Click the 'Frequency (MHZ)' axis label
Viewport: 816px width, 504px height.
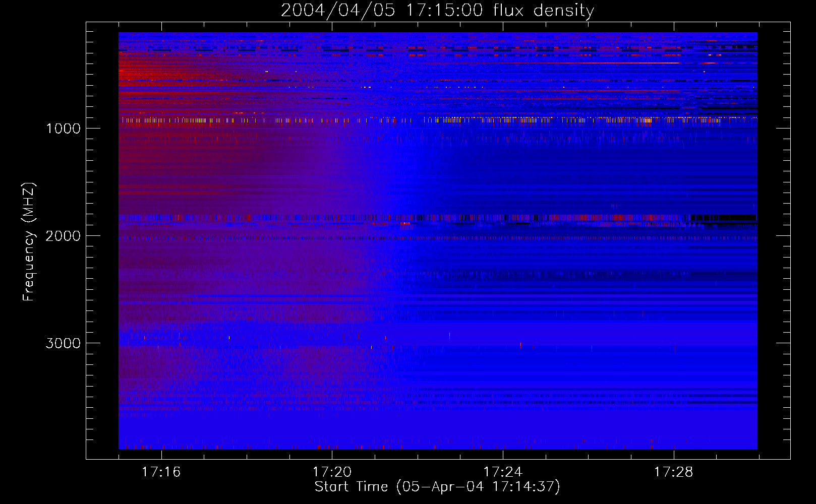[x=29, y=242]
